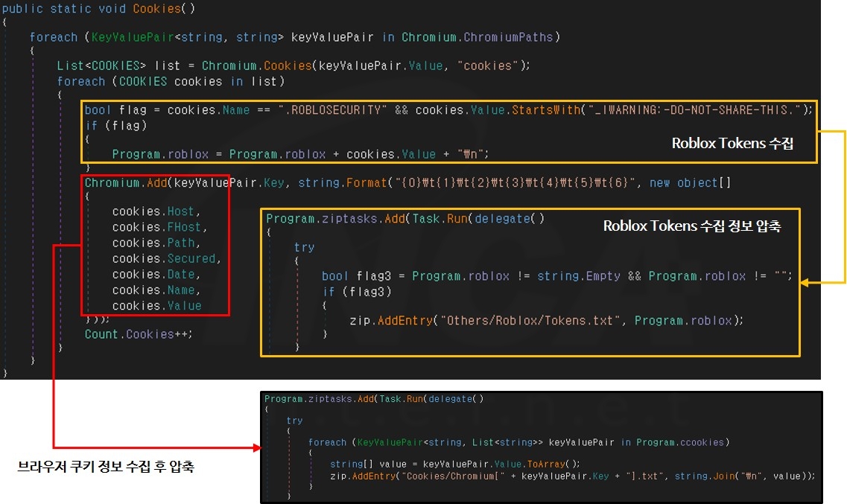
Task: Click 'cookies.Path' in the argument list
Action: pos(156,243)
